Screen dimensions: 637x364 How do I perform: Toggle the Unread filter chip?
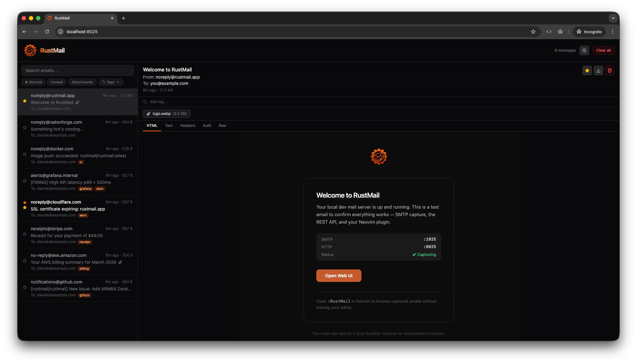point(56,82)
